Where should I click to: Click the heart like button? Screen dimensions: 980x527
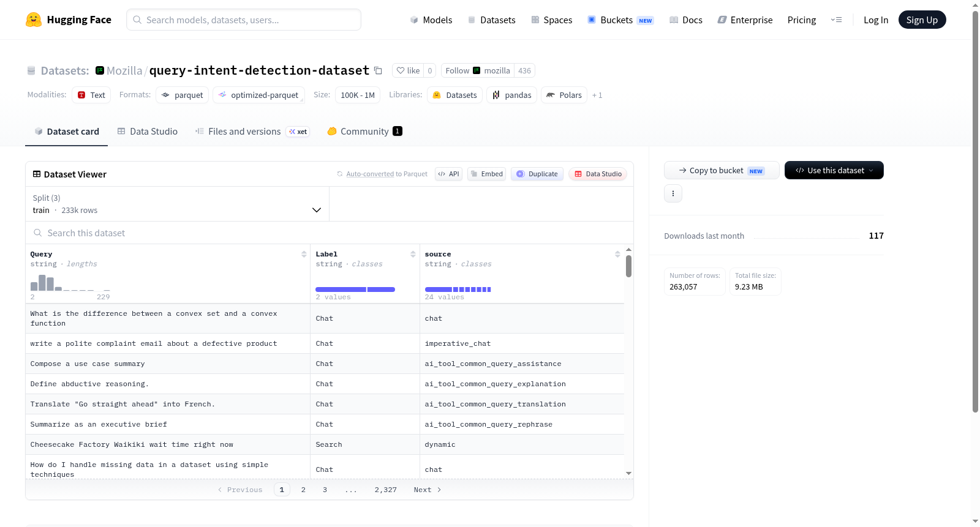click(408, 70)
